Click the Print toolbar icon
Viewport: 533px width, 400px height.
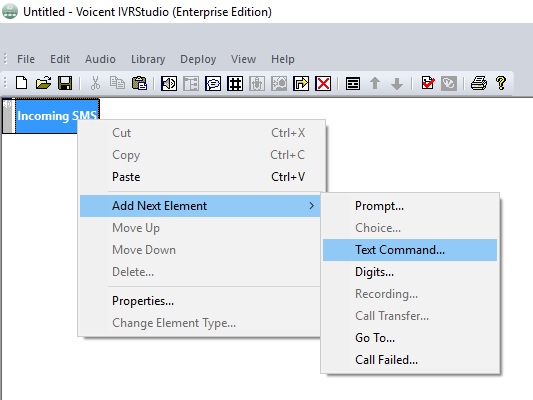coord(479,83)
